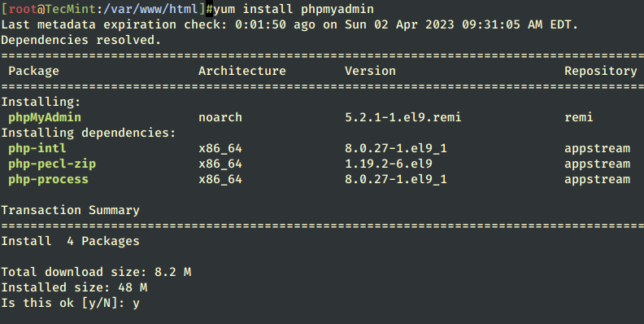Click the 'Install 4 Packages' line
This screenshot has height=324, width=644.
[70, 241]
